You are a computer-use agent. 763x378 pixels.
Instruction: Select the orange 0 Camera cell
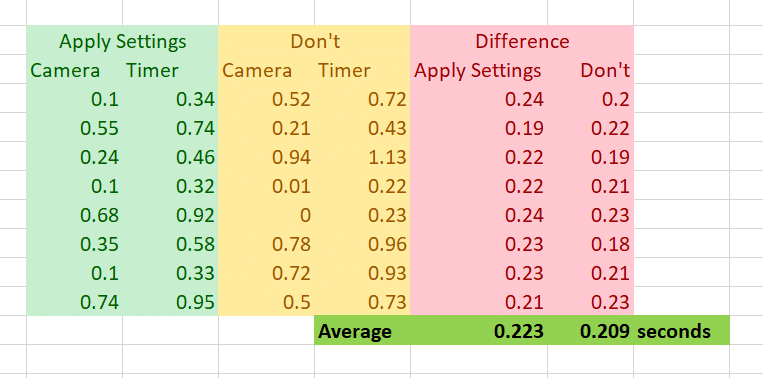[x=267, y=215]
